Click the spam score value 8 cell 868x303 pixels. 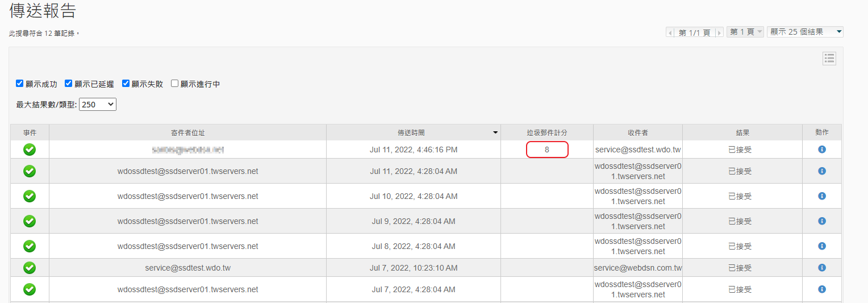pyautogui.click(x=547, y=150)
